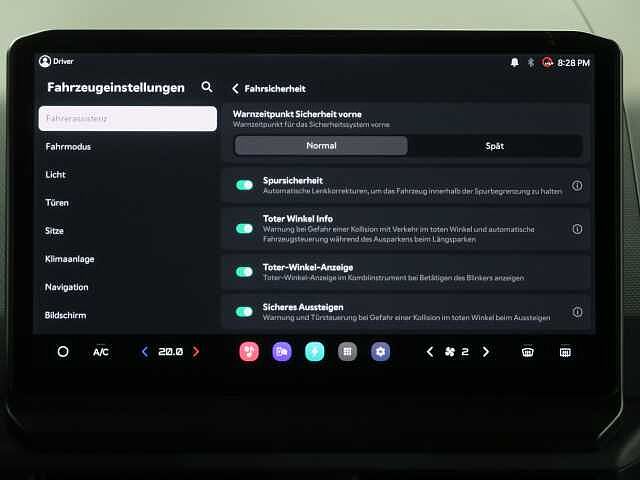
Task: Toggle the Spursicherheit switch
Action: tap(244, 185)
